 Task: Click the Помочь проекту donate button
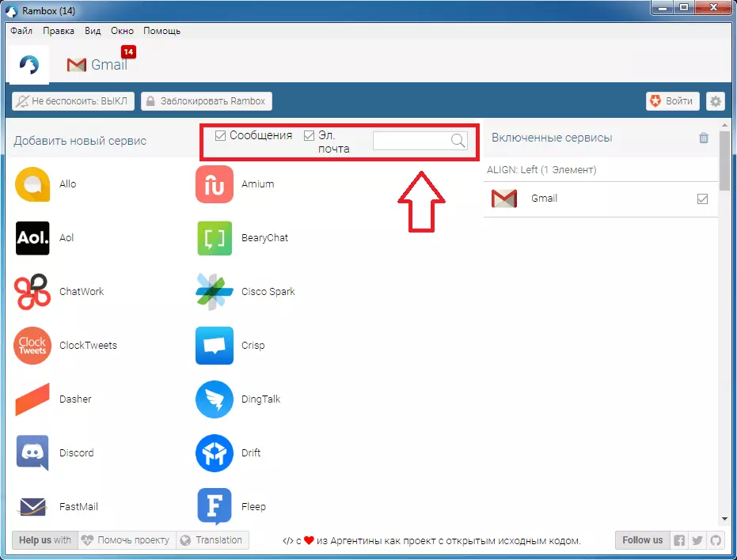(127, 540)
